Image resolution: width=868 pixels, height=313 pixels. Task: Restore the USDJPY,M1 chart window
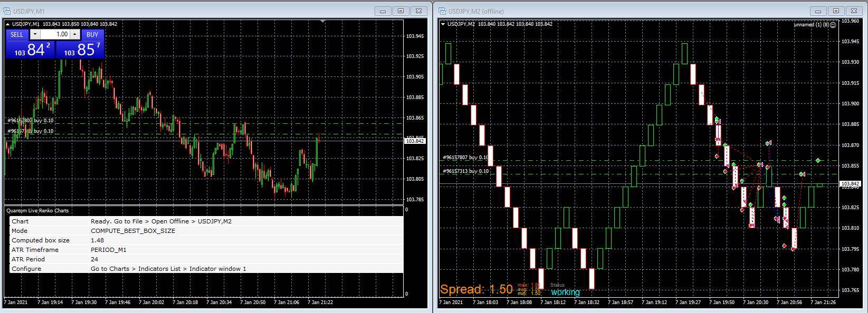click(x=400, y=11)
